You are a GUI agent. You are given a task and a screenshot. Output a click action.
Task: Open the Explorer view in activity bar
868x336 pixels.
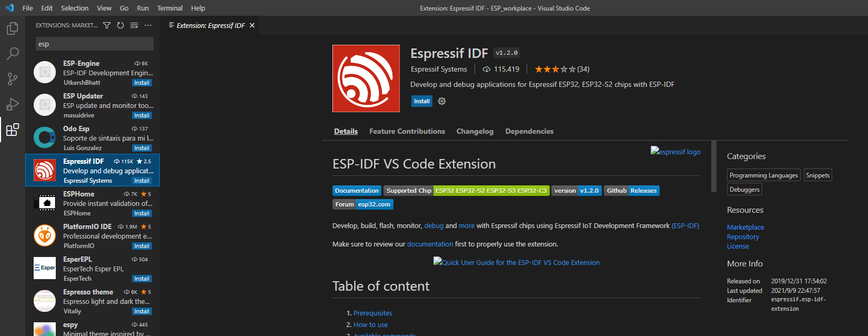(x=13, y=28)
